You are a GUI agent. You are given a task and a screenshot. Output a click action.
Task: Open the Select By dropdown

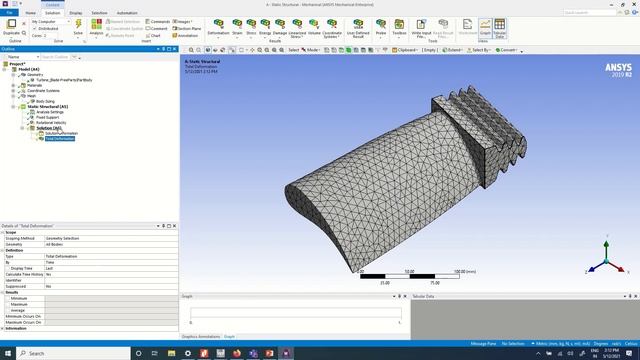point(478,50)
